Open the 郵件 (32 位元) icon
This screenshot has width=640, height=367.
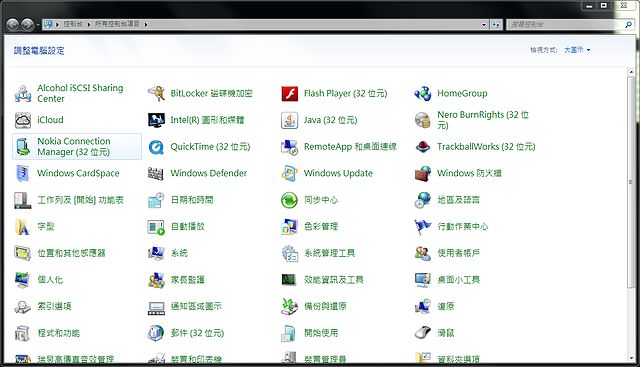[156, 333]
